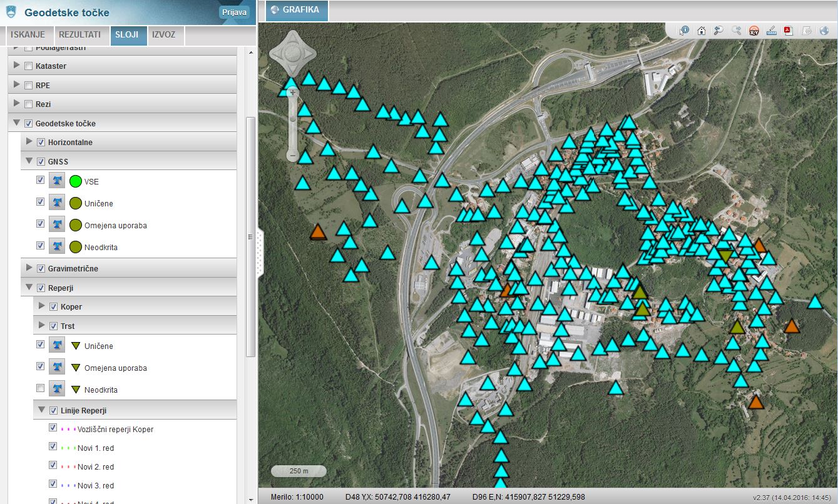This screenshot has width=838, height=504.
Task: Pan the map west with left arrow
Action: pyautogui.click(x=277, y=54)
